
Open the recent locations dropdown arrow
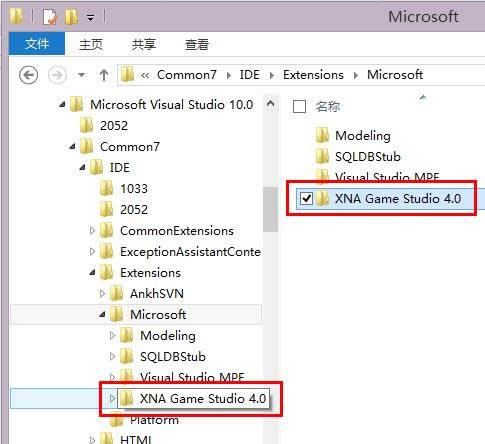click(81, 75)
